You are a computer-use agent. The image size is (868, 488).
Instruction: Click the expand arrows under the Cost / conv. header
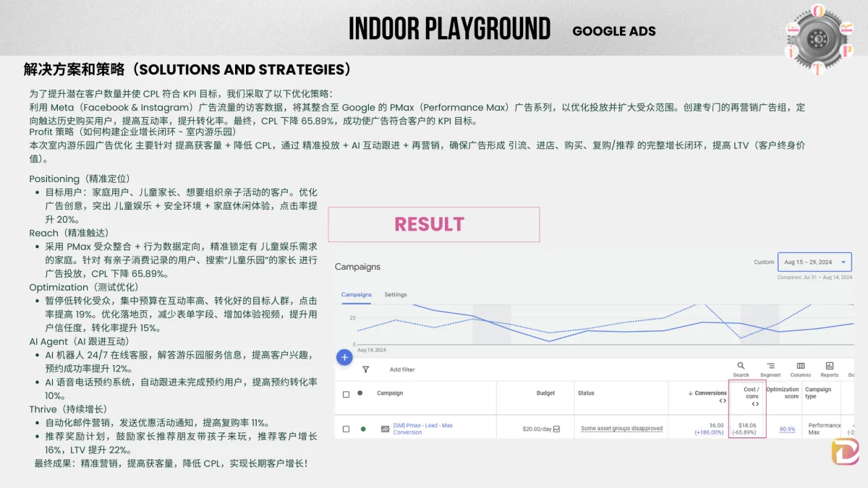point(755,404)
